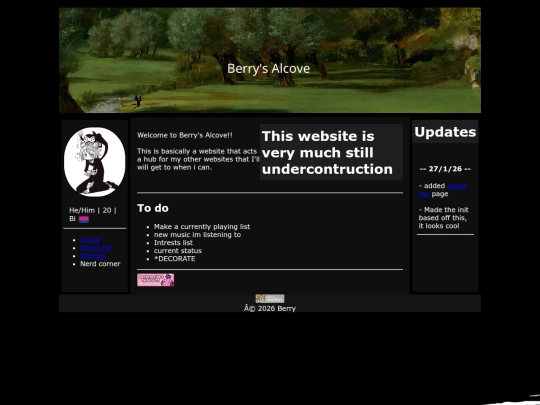Click the bisexual pride flag icon
540x405 pixels.
(84, 219)
